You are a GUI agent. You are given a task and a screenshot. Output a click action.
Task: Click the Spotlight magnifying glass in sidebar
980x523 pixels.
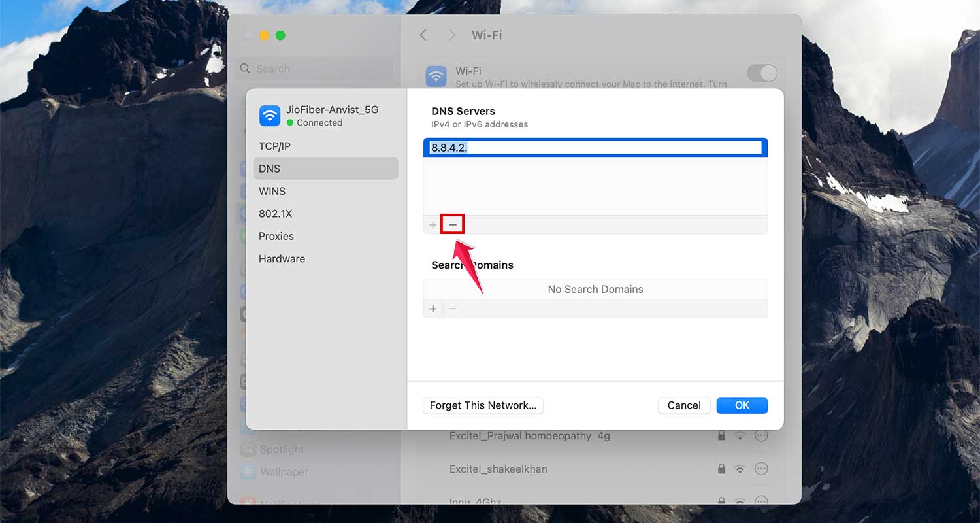coord(248,449)
